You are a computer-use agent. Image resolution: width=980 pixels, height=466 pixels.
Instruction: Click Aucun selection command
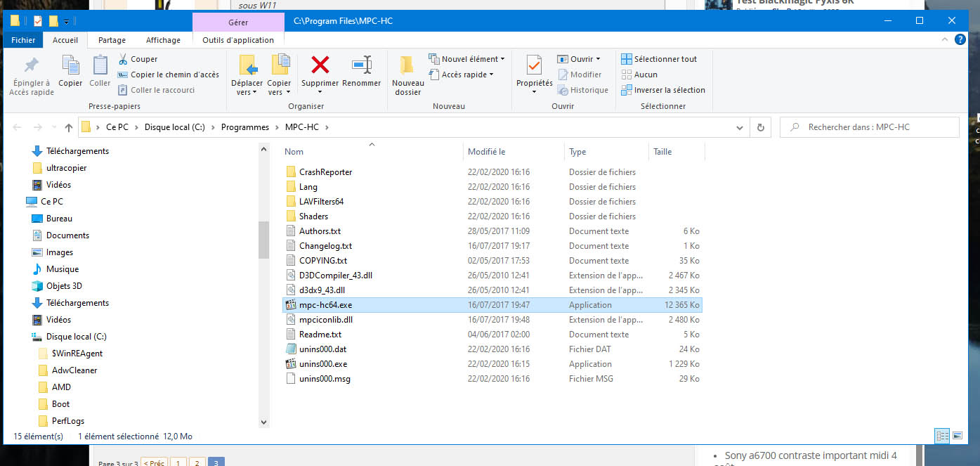[639, 75]
